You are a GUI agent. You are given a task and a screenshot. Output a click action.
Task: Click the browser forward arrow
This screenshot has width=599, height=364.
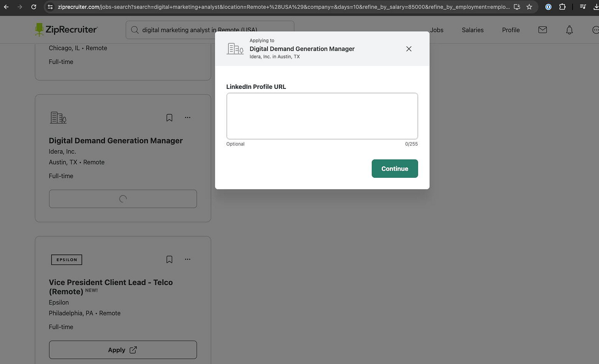pos(20,7)
